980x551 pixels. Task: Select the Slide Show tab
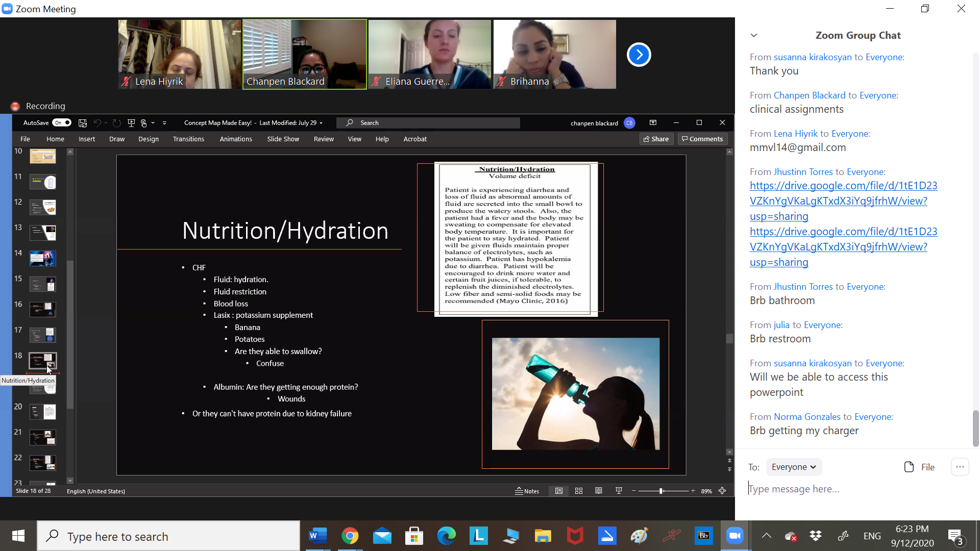click(x=283, y=139)
